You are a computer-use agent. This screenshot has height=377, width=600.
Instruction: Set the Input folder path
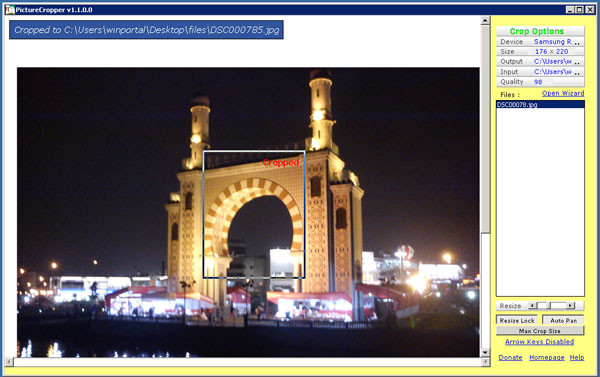[553, 72]
